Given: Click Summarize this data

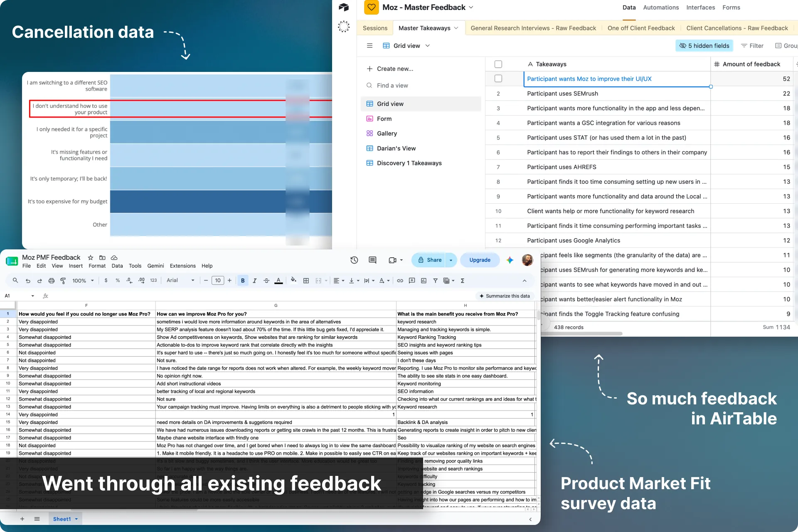Looking at the screenshot, I should coord(505,296).
